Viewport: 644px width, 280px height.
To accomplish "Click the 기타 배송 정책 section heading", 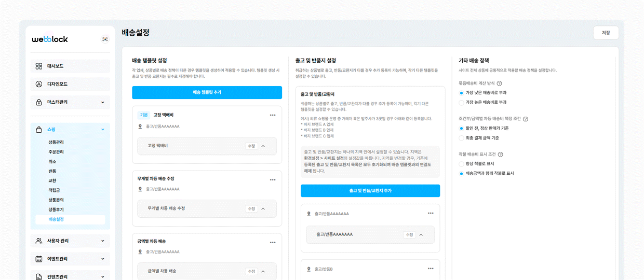I will tap(474, 61).
